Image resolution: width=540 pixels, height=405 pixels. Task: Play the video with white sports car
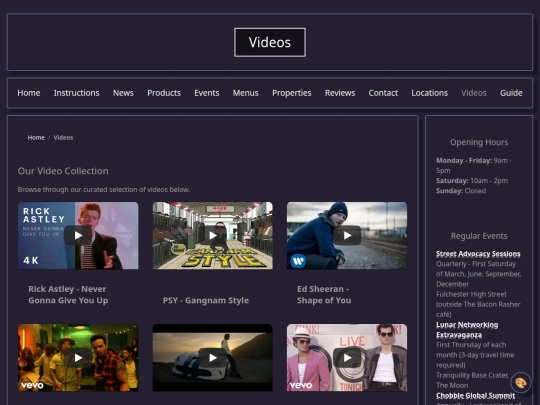click(212, 358)
